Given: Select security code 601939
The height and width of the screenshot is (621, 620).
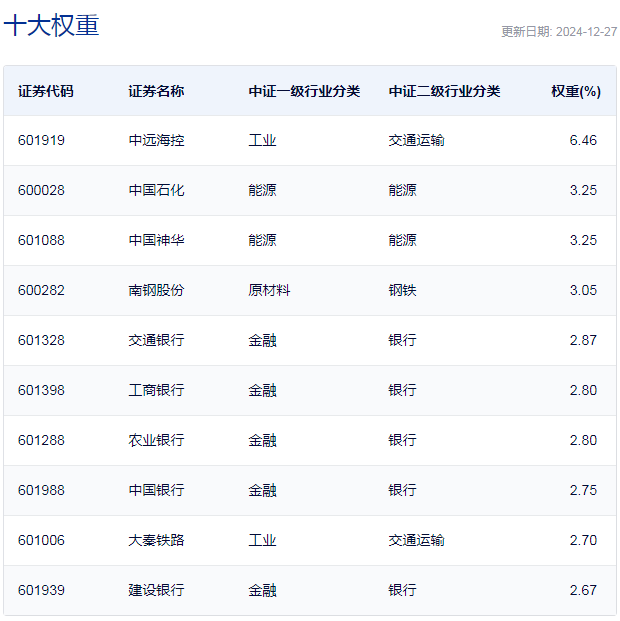Looking at the screenshot, I should [x=41, y=590].
